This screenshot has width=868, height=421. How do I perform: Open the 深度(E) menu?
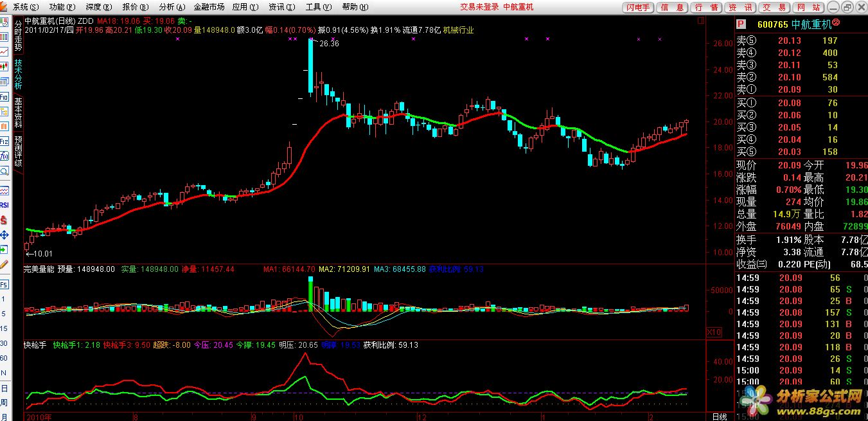click(x=98, y=7)
